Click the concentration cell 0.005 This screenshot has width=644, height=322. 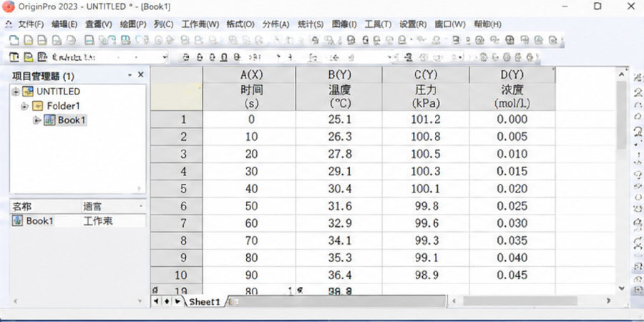point(512,137)
